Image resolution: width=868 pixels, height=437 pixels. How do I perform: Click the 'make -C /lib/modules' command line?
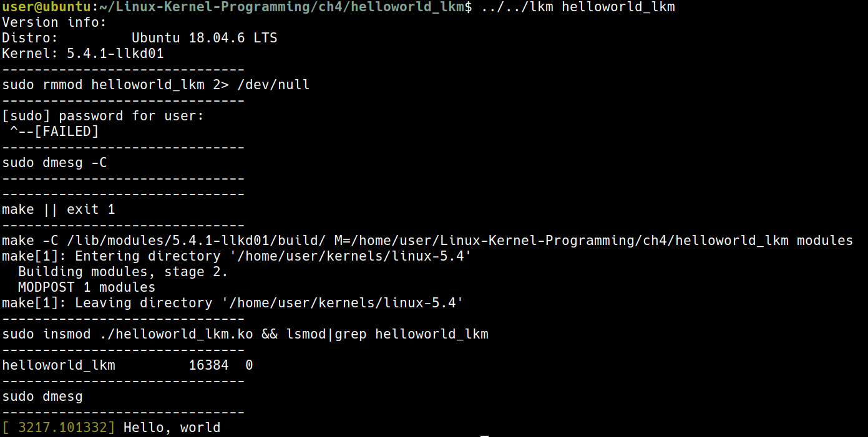coord(427,241)
